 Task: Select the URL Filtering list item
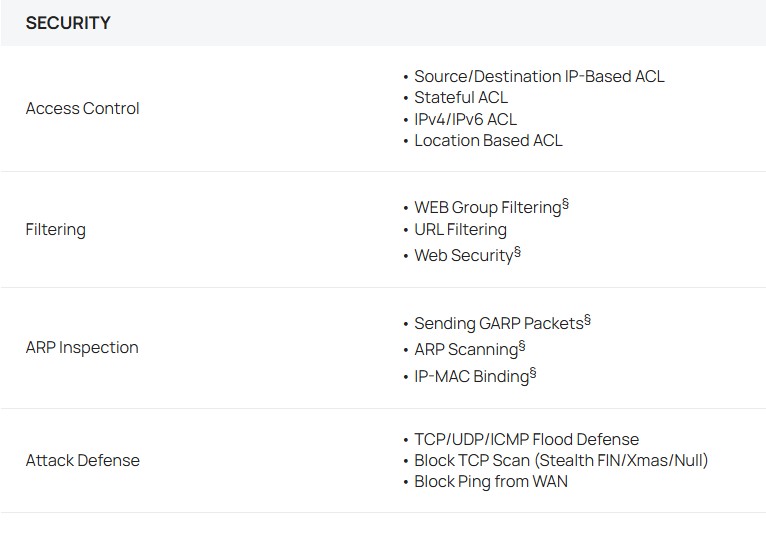(x=460, y=229)
